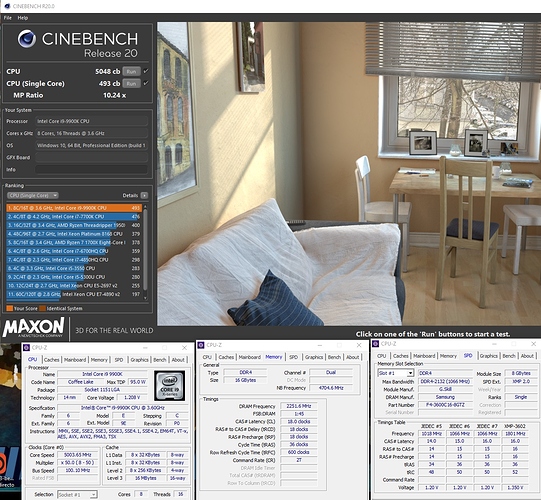Viewport: 541px width, 500px height.
Task: Click the 493 cb single core score
Action: coord(109,84)
